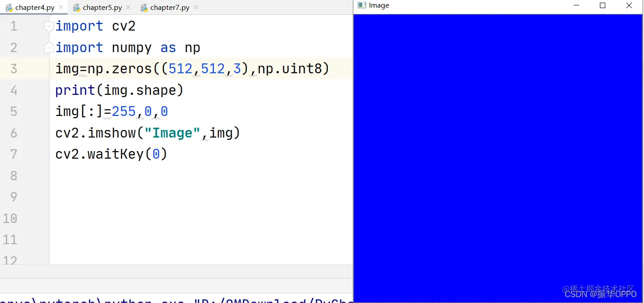Click the 'numpy' word on line 2

132,48
